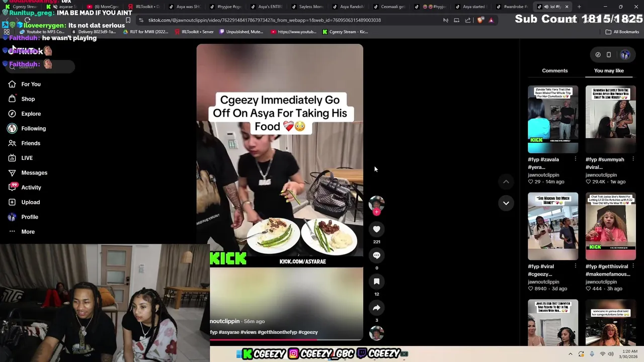Click the share icon in address bar
This screenshot has width=644, height=362.
(x=468, y=20)
